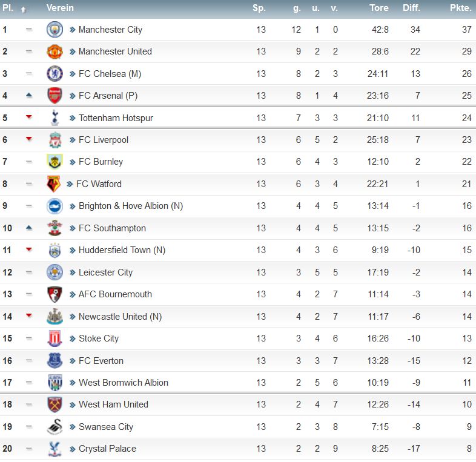Click the FC Arsenal club crest
The image size is (476, 462).
point(55,96)
